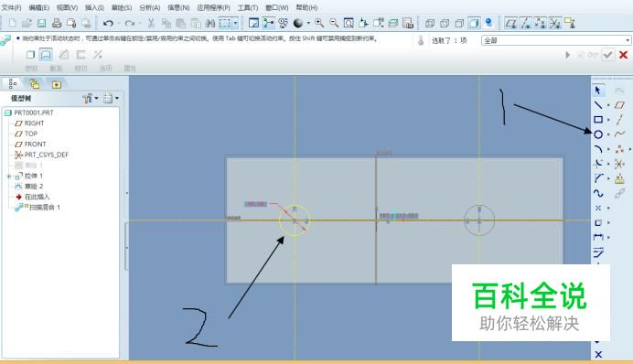Screen dimensions: 633x364
Task: Open the 草绘(S) menu
Action: (122, 7)
